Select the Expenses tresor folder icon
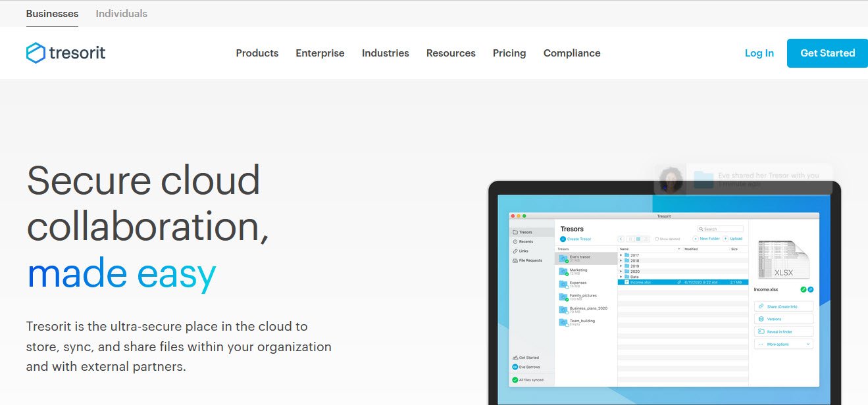 (x=563, y=284)
